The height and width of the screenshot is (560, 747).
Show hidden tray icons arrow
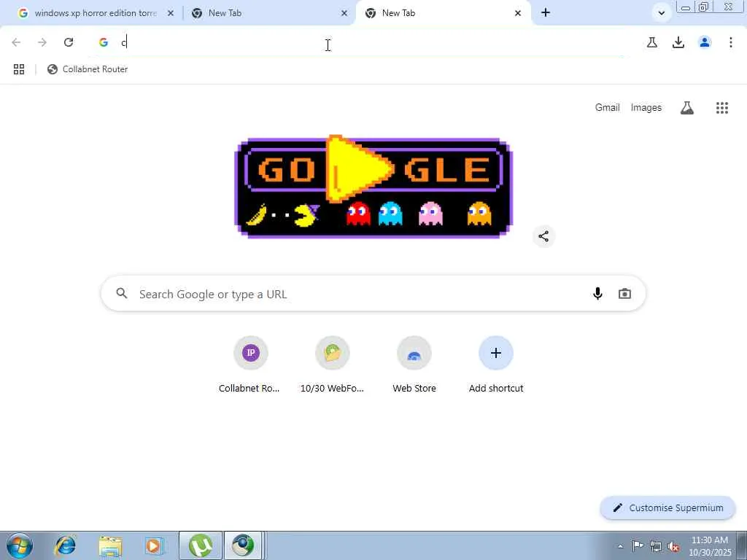[x=620, y=546]
